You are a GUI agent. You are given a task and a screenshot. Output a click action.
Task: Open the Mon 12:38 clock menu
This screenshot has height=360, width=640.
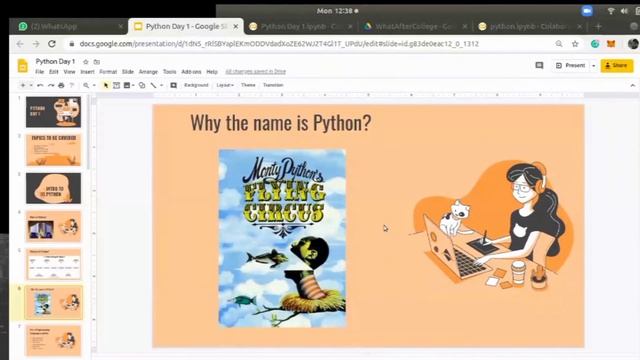337,11
